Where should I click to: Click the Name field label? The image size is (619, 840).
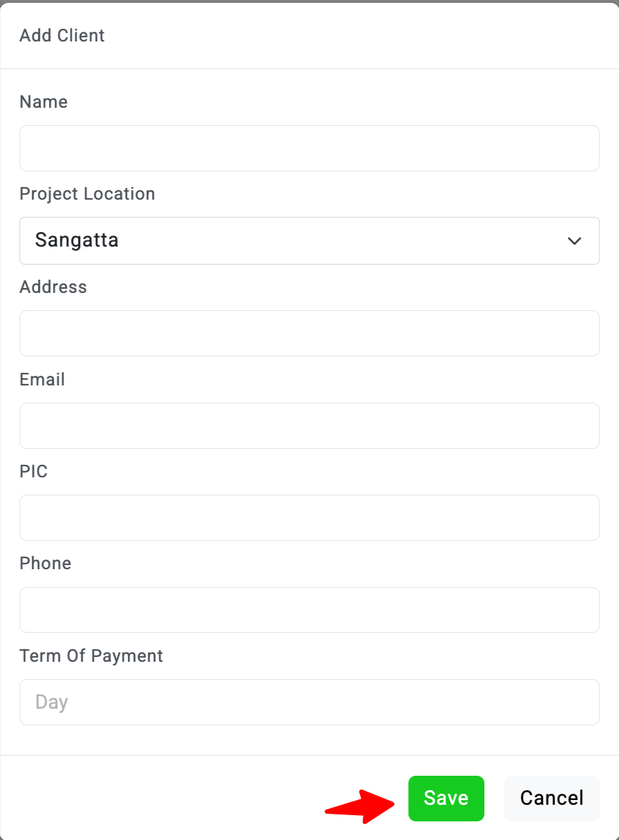[44, 102]
